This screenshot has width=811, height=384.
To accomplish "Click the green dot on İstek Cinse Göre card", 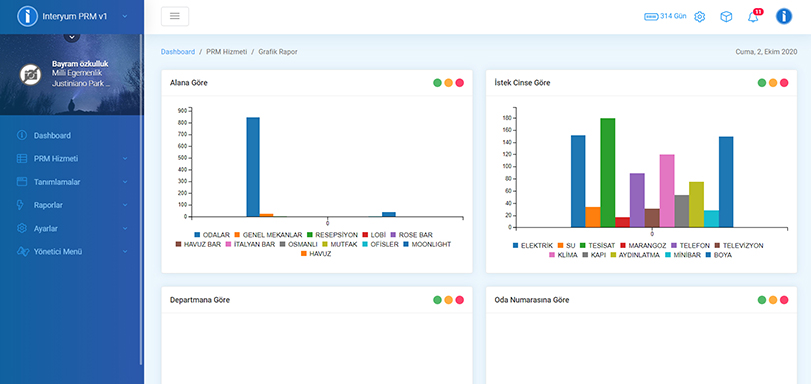I will point(762,83).
